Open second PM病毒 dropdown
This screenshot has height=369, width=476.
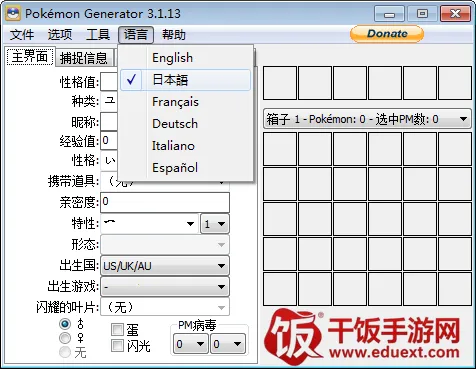228,344
